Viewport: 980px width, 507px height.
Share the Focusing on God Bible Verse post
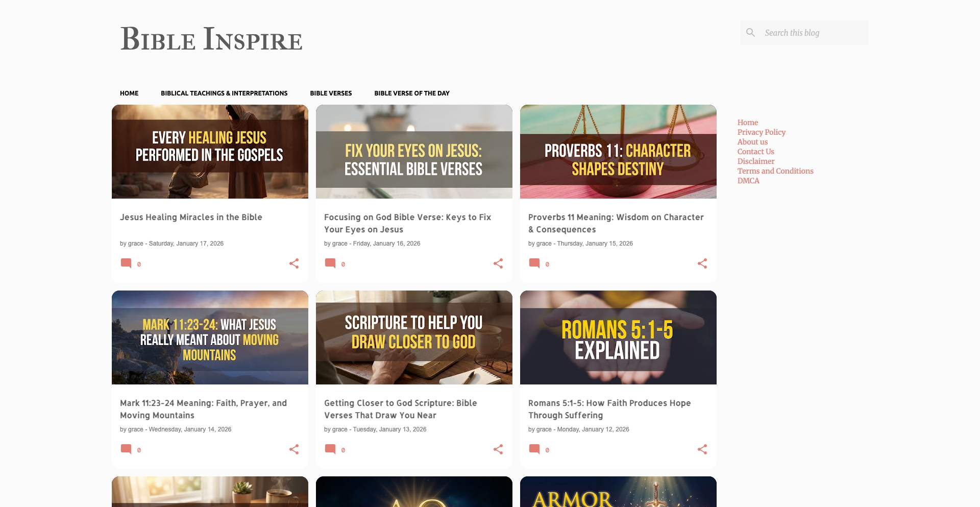pos(499,263)
